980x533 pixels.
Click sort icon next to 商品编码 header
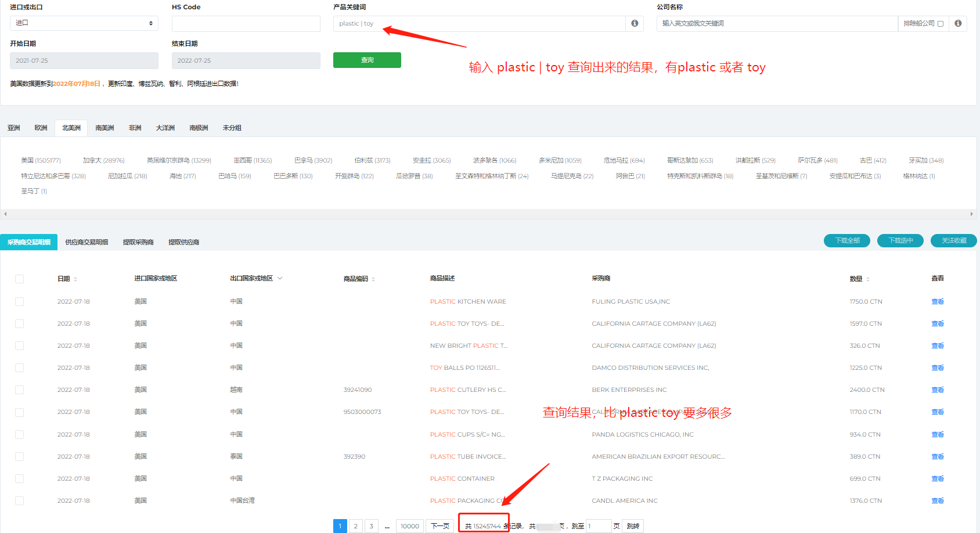[x=373, y=279]
